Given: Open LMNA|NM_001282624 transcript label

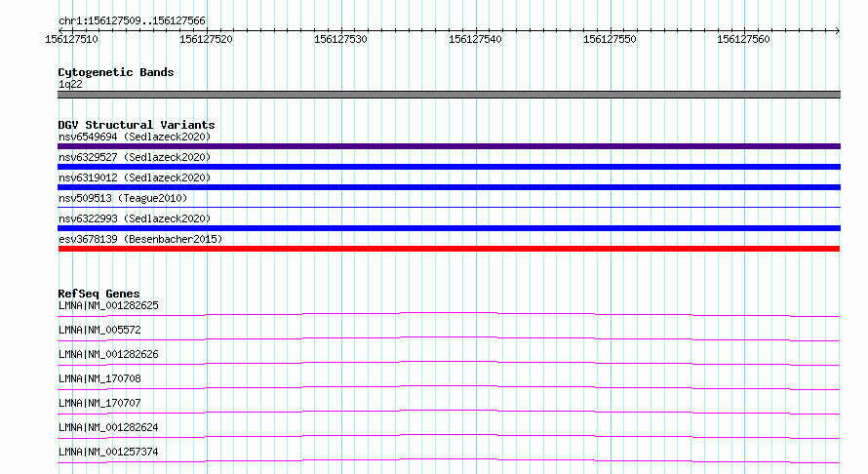Looking at the screenshot, I should click(x=108, y=427).
